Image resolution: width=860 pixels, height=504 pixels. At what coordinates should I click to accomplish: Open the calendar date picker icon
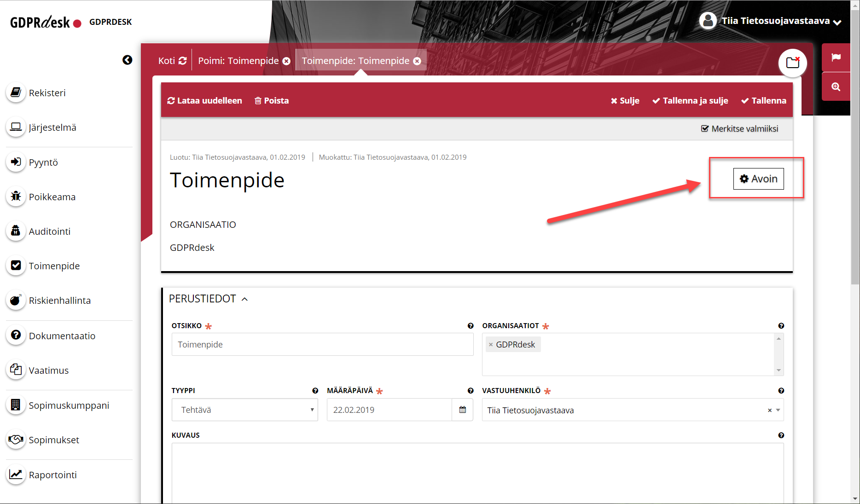pyautogui.click(x=463, y=410)
